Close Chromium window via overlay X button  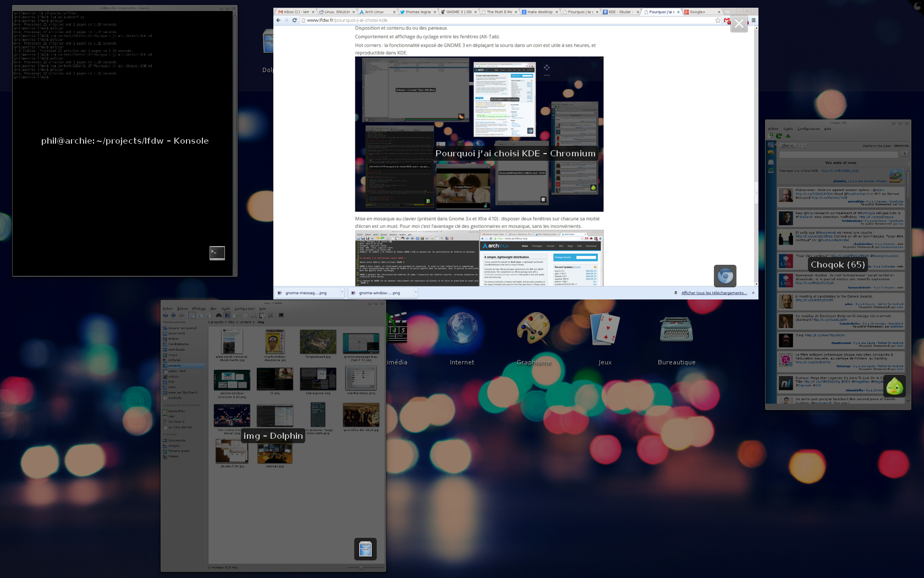click(x=739, y=24)
